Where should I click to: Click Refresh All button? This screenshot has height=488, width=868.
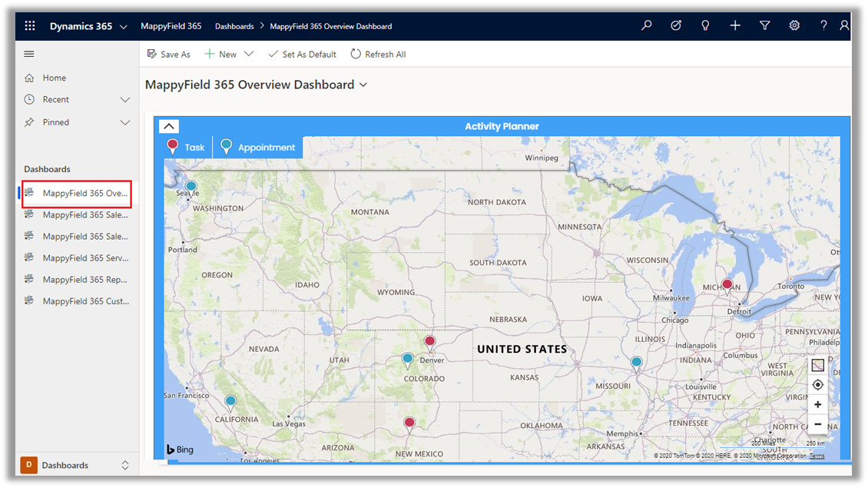(x=378, y=55)
